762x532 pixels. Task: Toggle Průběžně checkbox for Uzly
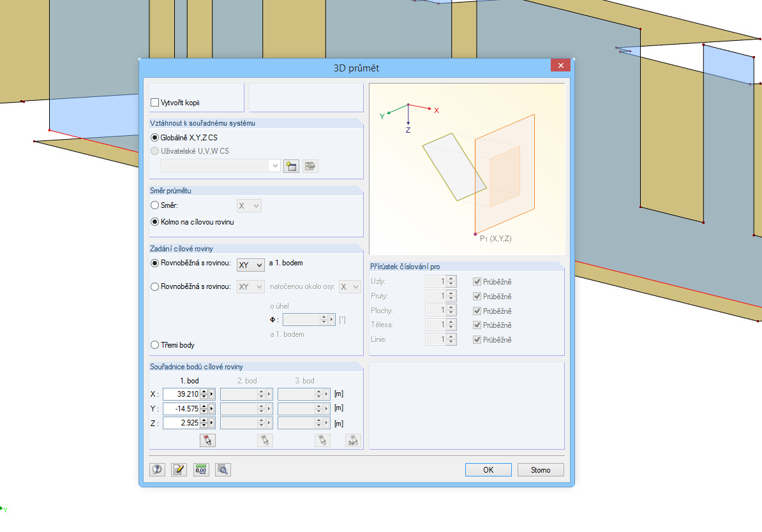click(477, 282)
